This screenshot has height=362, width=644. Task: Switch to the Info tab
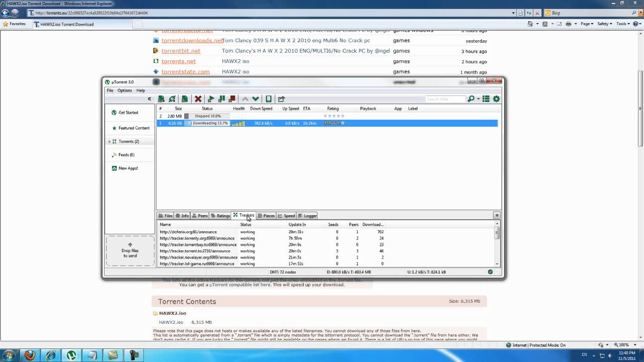[x=182, y=216]
